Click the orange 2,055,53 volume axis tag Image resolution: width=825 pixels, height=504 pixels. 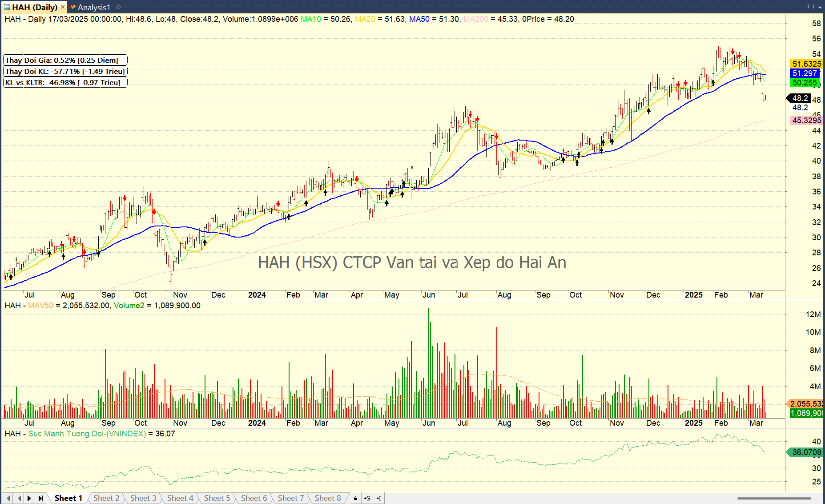[x=805, y=404]
